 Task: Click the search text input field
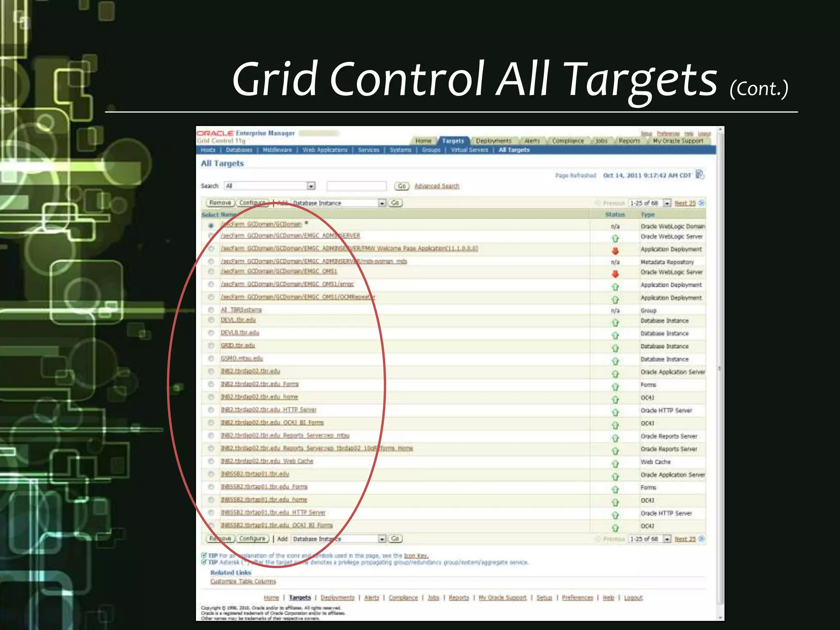356,186
